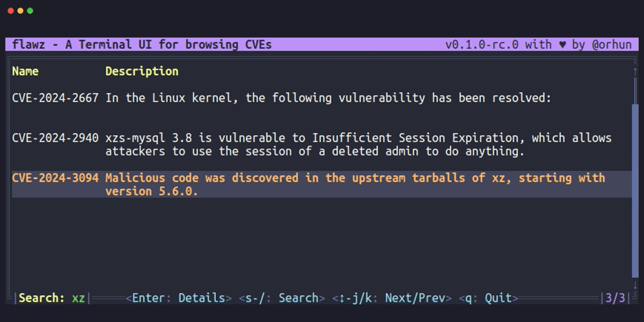Click the down arrow at the scrollbar bottom

[x=634, y=286]
